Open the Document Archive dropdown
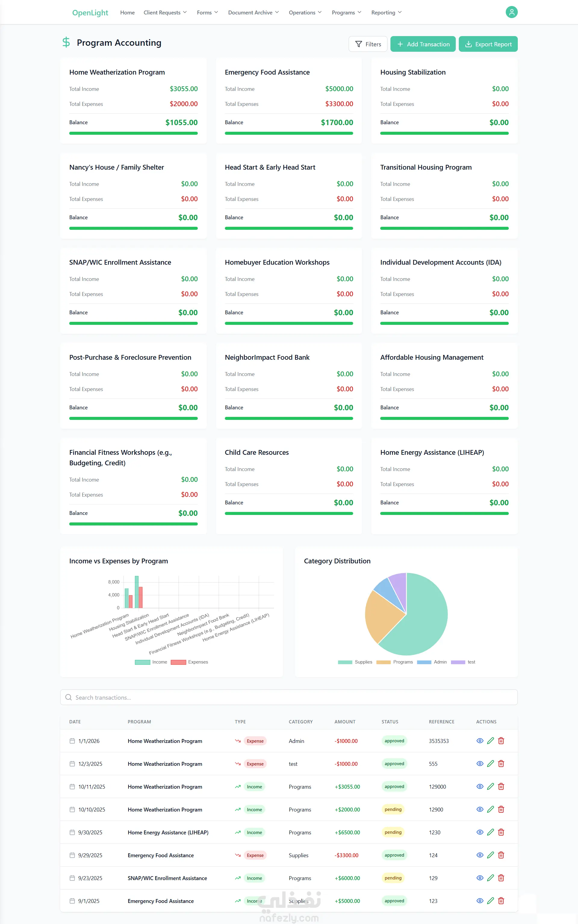578x924 pixels. click(x=253, y=13)
